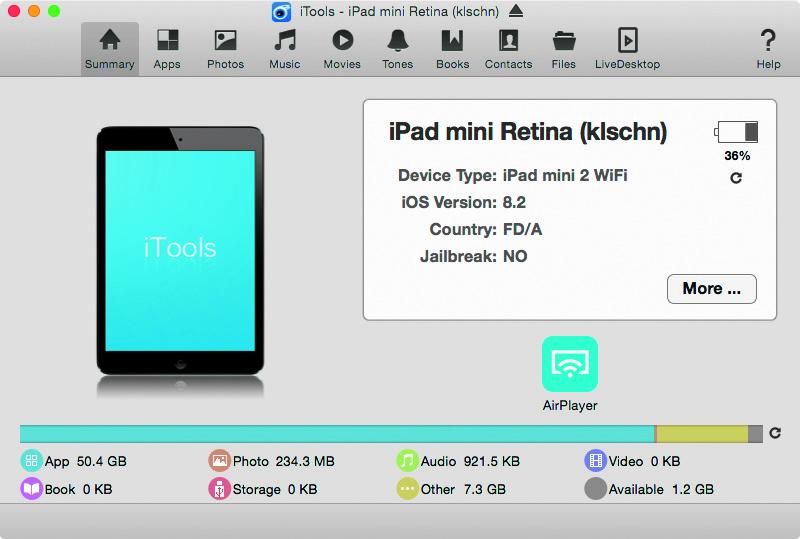Click the More ... button
The width and height of the screenshot is (800, 539).
pos(712,289)
